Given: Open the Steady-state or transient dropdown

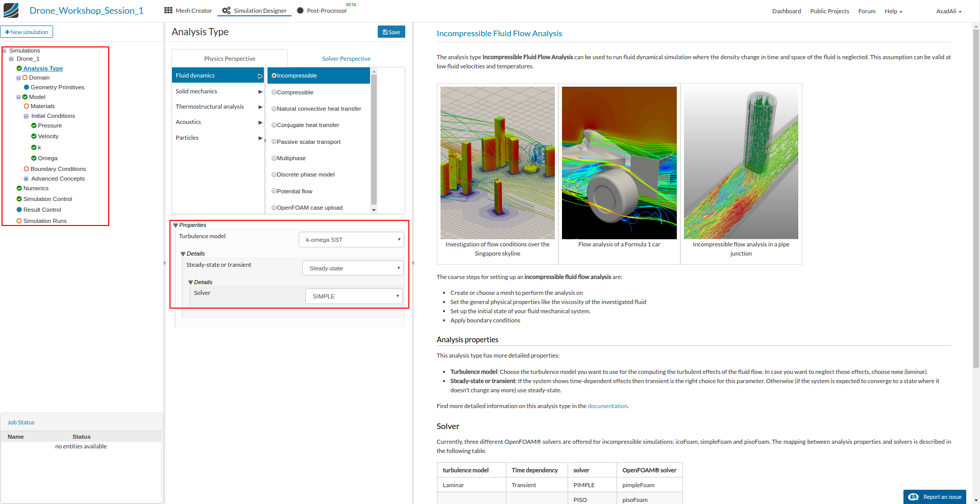Looking at the screenshot, I should [x=353, y=268].
